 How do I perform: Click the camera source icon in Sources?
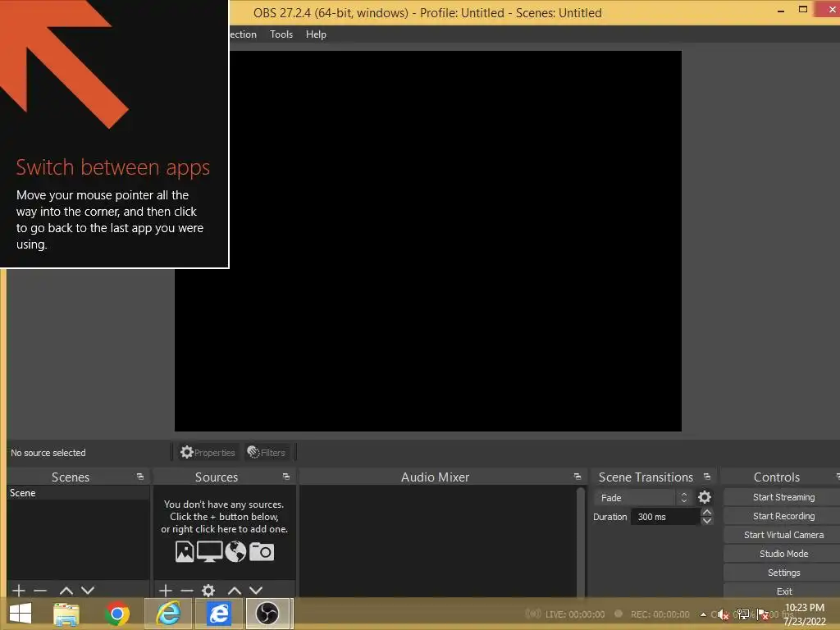point(262,551)
